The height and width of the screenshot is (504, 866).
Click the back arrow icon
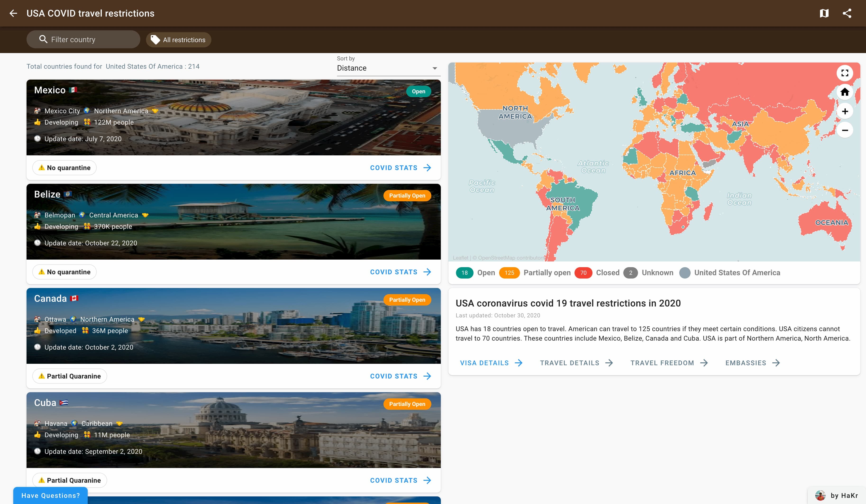13,13
